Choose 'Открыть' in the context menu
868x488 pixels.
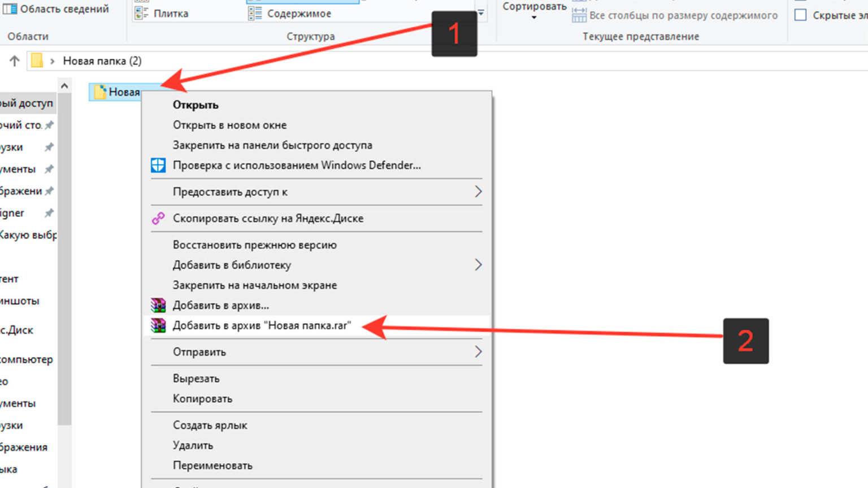pos(195,104)
